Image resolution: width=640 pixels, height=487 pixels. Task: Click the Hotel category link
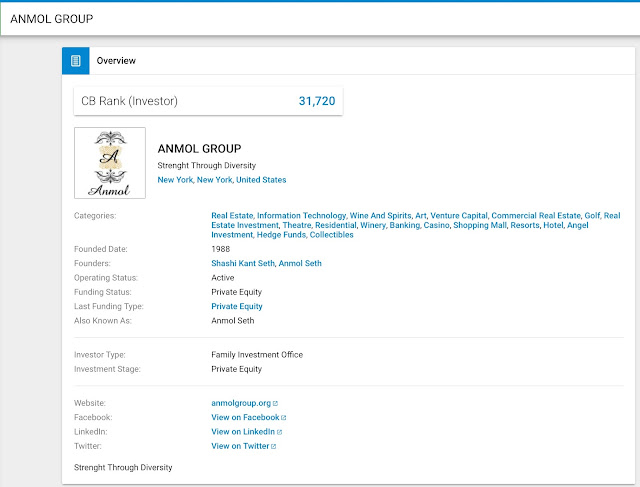tap(553, 225)
